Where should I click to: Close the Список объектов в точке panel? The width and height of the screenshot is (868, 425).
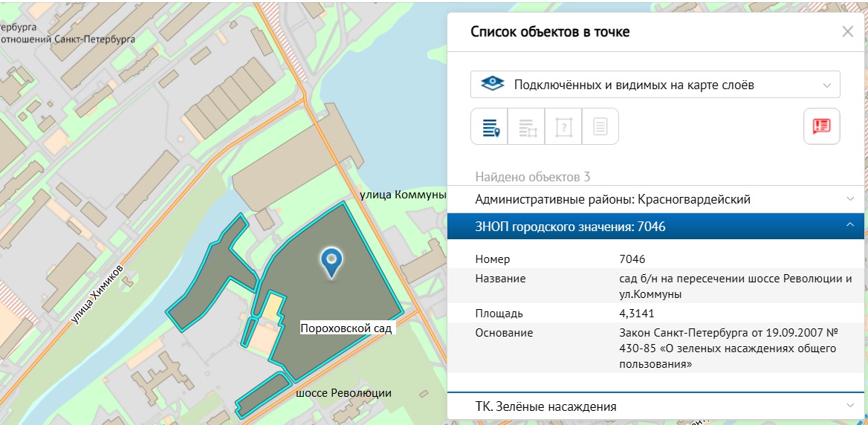(847, 31)
